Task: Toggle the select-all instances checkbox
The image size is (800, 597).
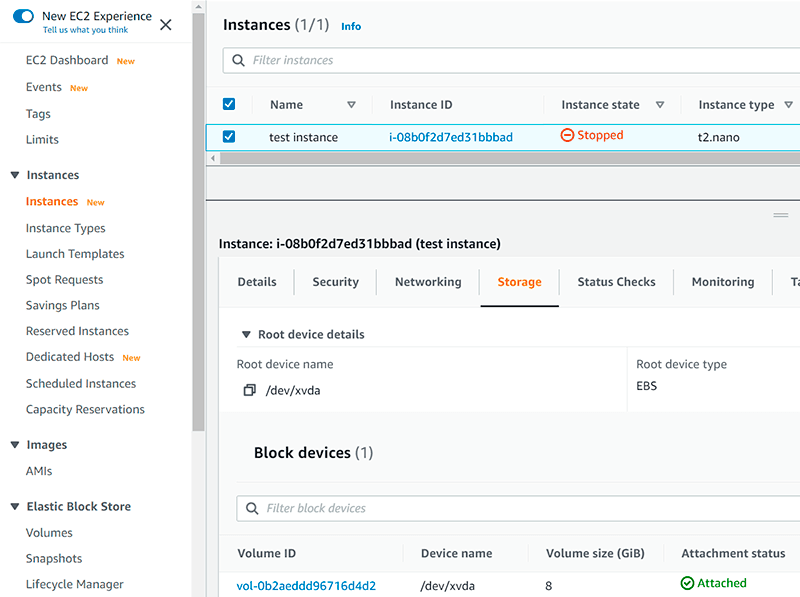Action: (x=229, y=104)
